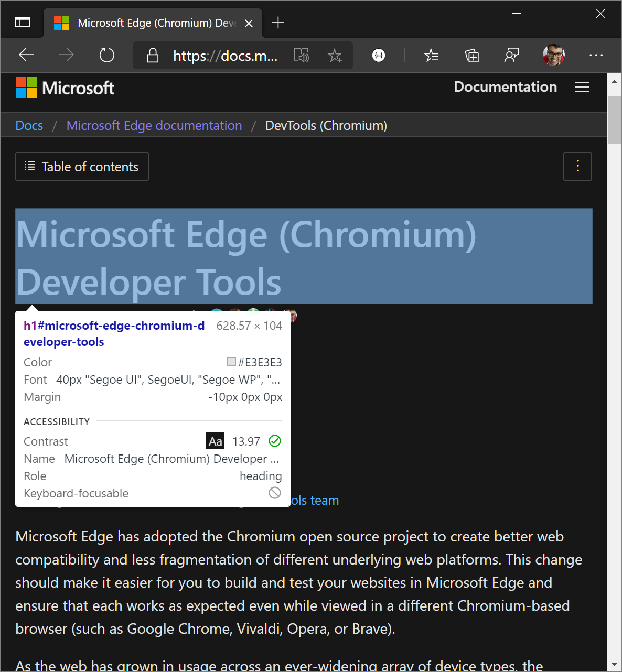Image resolution: width=622 pixels, height=672 pixels.
Task: Minimize the browser window
Action: tap(517, 14)
